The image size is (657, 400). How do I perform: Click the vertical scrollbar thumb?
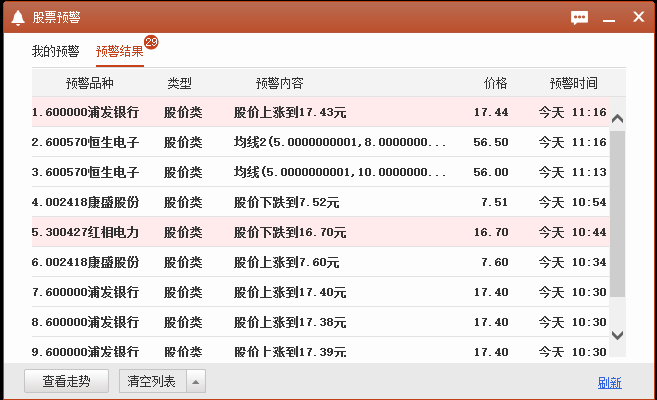pyautogui.click(x=617, y=212)
